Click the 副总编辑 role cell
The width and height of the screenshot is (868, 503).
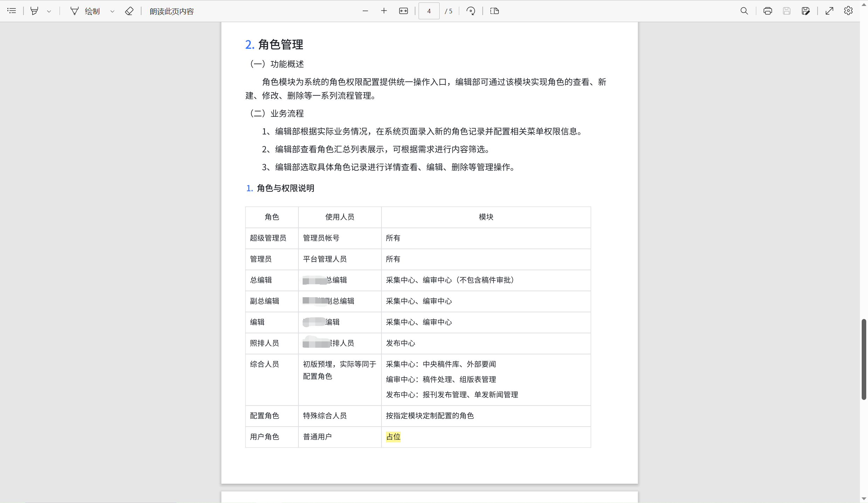coord(272,301)
